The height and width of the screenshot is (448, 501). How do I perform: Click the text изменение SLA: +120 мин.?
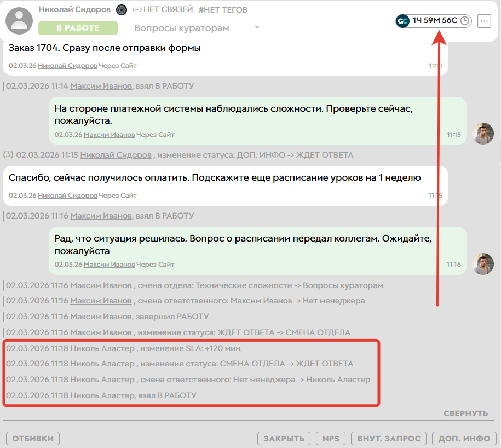[x=192, y=348]
